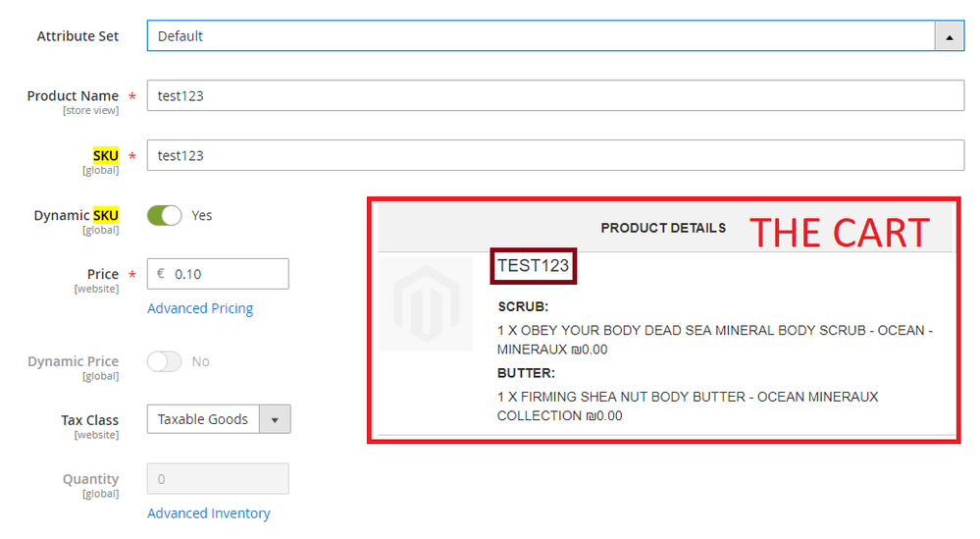Click into the SKU text field
Viewport: 980px width, 539px height.
tap(554, 155)
